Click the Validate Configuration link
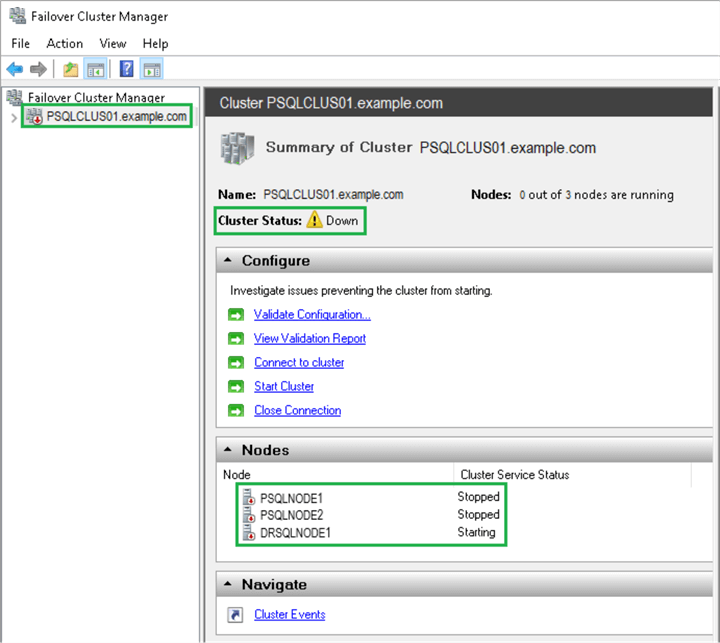This screenshot has width=720, height=643. [312, 315]
